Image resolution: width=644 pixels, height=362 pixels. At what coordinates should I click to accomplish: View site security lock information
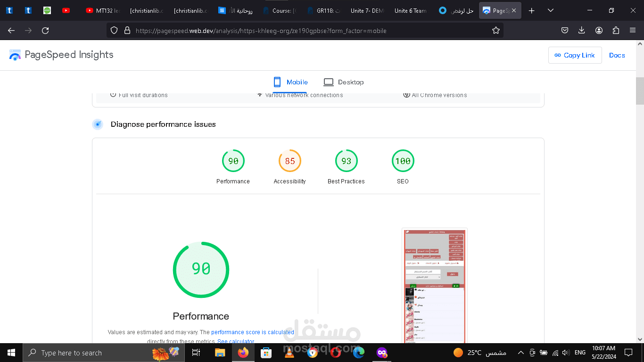pos(127,31)
